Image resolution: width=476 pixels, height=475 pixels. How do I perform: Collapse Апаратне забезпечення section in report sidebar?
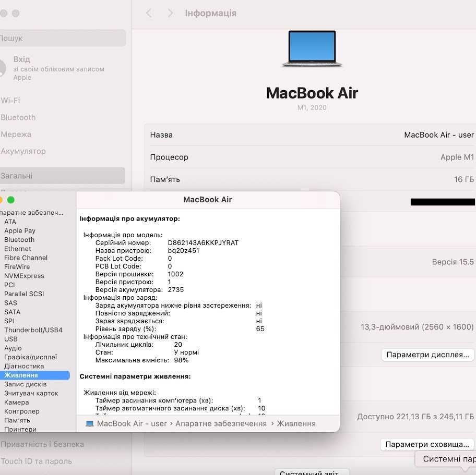(31, 213)
